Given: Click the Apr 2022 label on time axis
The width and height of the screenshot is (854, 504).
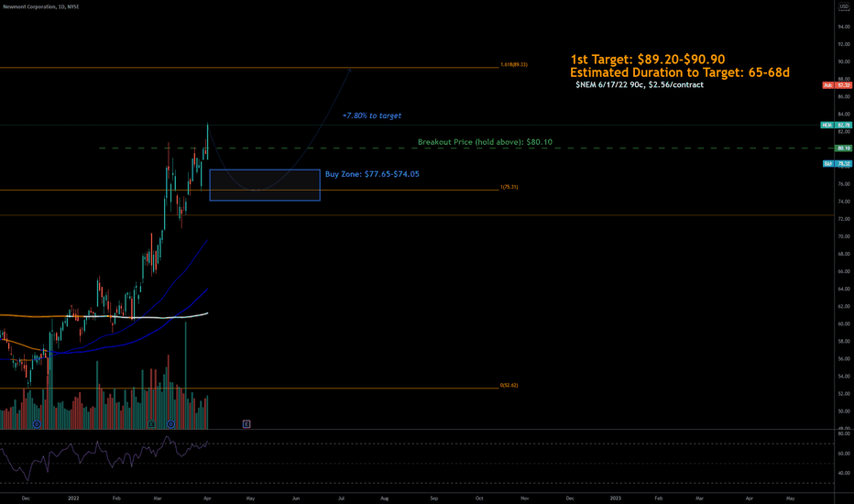Looking at the screenshot, I should click(207, 498).
